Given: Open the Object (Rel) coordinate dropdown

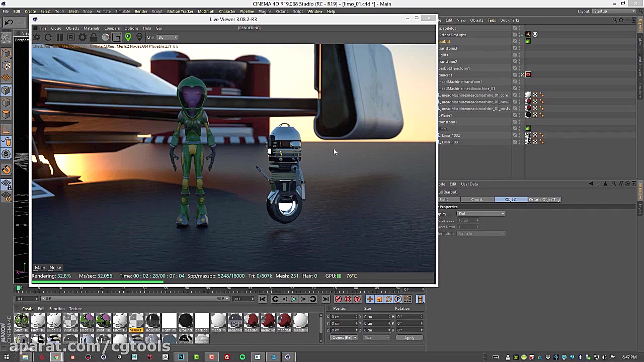Looking at the screenshot, I should pos(344,338).
